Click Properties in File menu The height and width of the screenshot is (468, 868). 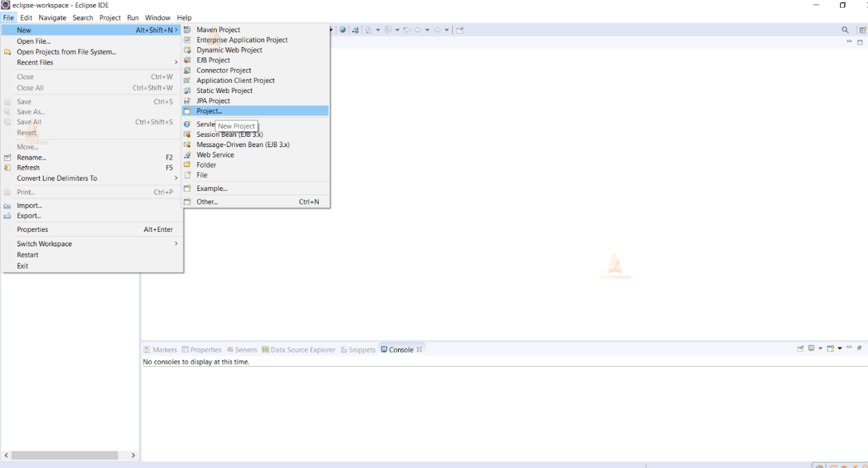click(92, 229)
